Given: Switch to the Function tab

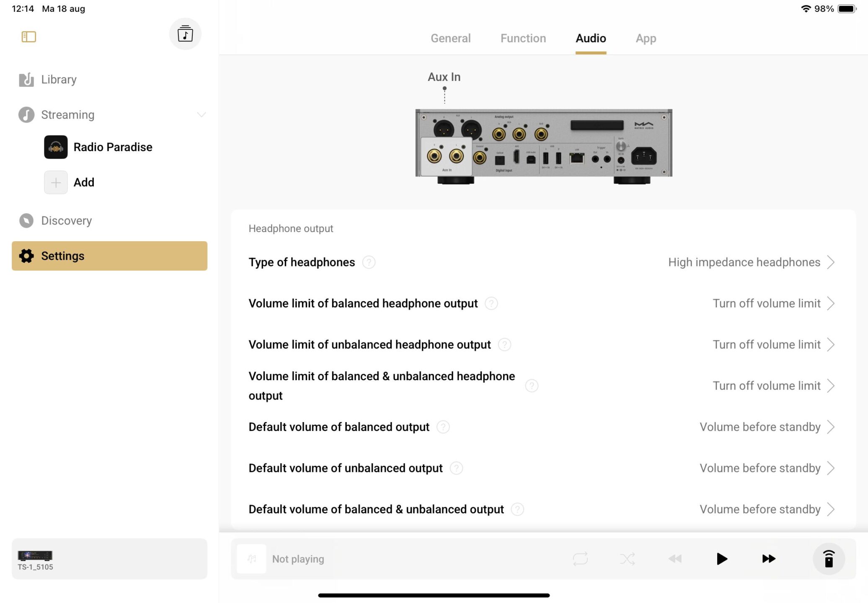Looking at the screenshot, I should tap(523, 39).
